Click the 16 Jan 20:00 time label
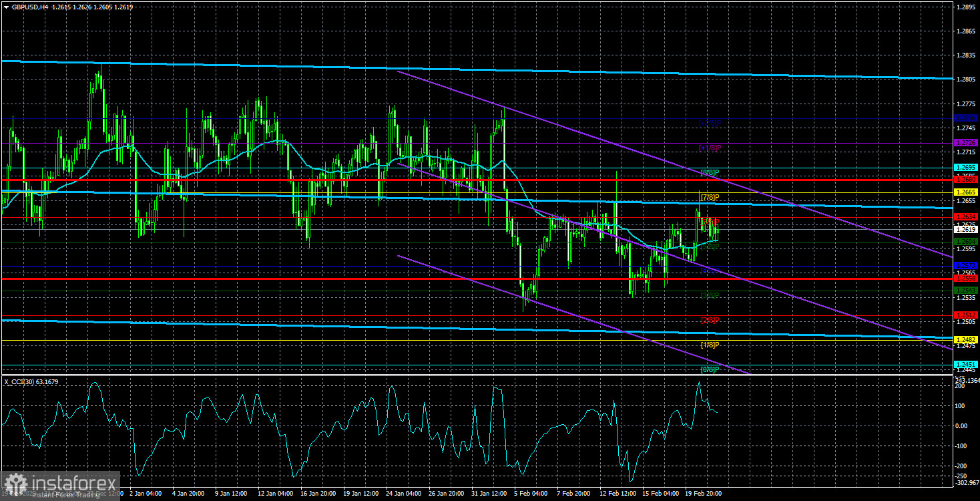 [x=318, y=494]
